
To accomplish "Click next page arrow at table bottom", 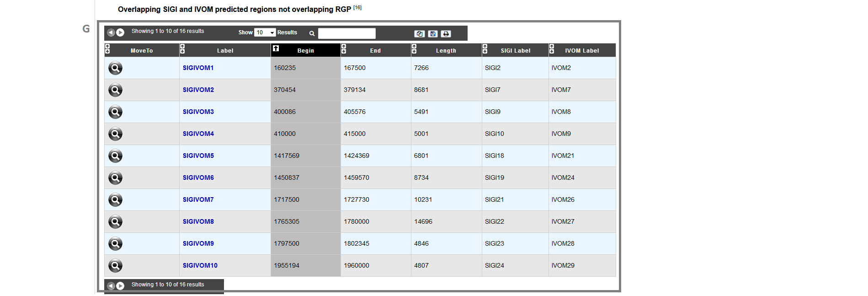I will click(x=120, y=286).
